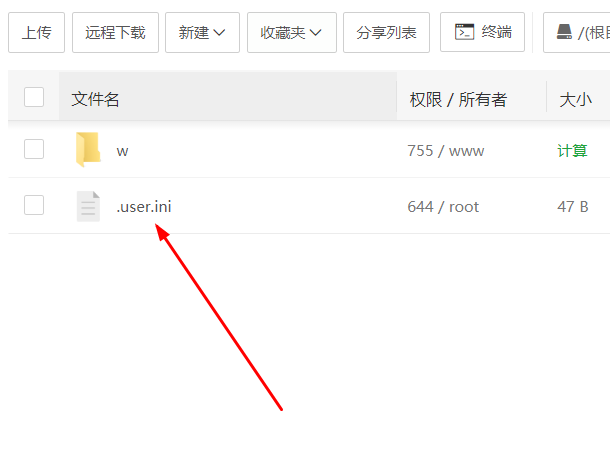Open folder named w
Image resolution: width=610 pixels, height=453 pixels.
(x=122, y=151)
